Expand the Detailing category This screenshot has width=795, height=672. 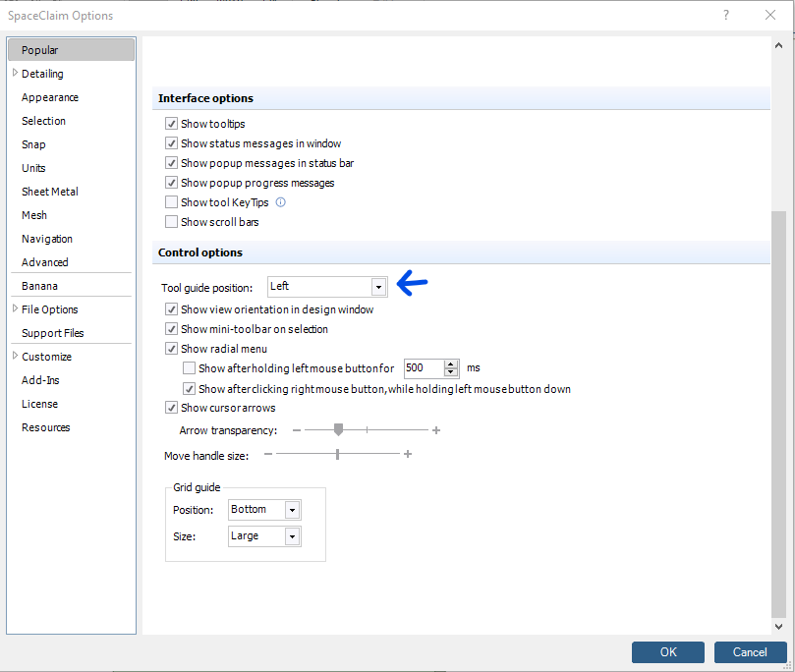click(15, 73)
